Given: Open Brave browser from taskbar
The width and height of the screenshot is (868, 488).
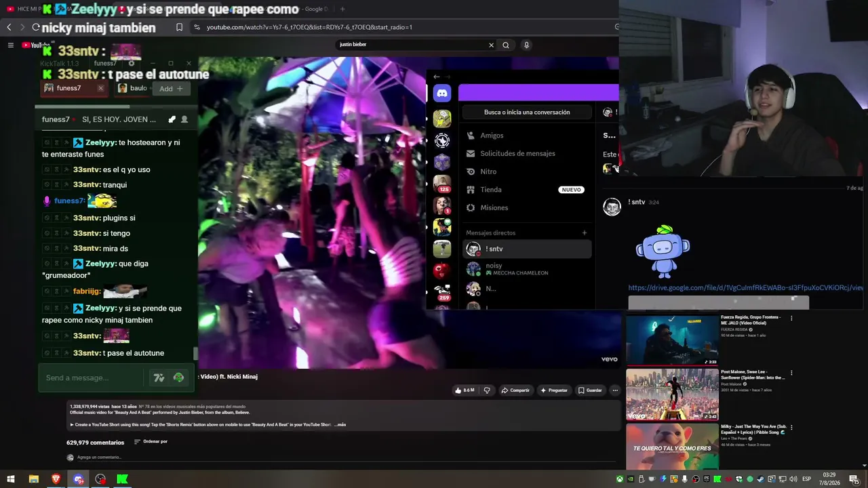Looking at the screenshot, I should (x=56, y=479).
